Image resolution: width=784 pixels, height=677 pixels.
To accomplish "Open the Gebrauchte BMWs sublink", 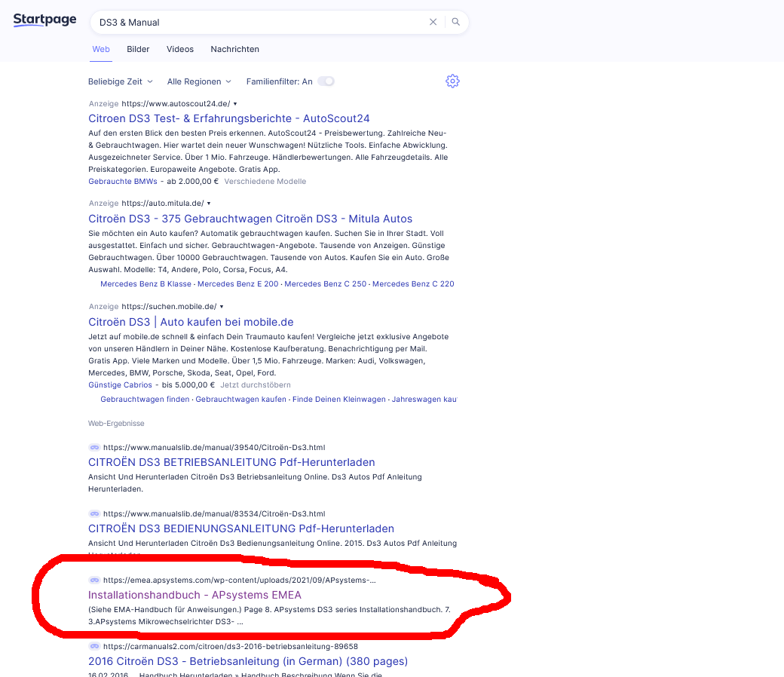I will click(122, 182).
